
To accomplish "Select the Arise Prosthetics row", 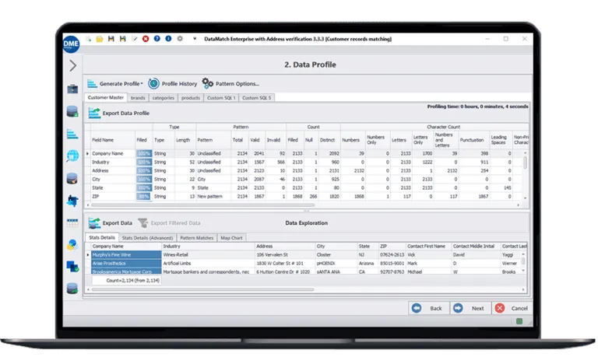I will 305,264.
